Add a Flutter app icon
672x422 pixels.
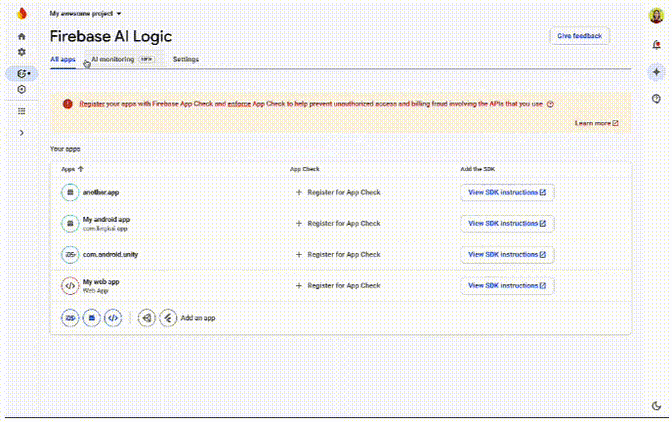tap(168, 318)
